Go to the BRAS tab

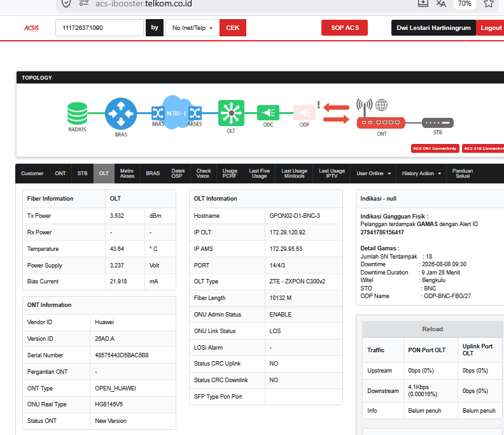pos(153,173)
